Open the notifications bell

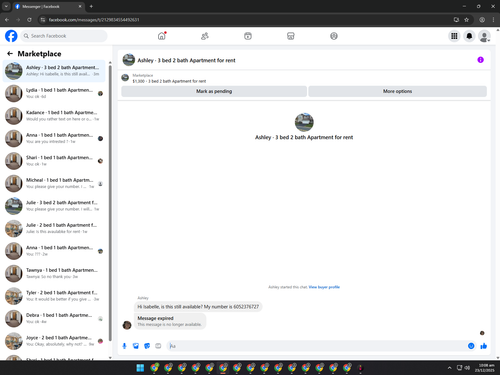tap(469, 36)
